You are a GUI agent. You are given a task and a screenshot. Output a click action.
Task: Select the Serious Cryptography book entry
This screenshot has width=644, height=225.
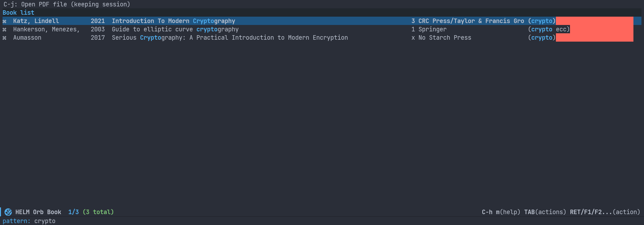pos(322,37)
